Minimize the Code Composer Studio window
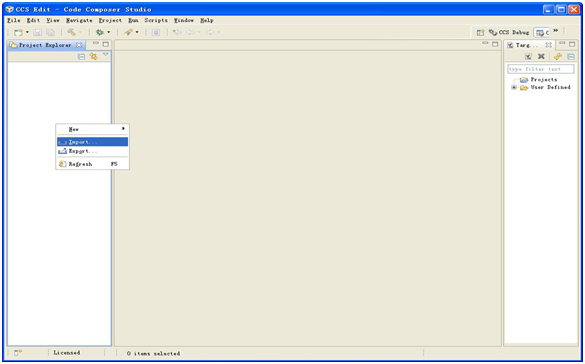The width and height of the screenshot is (585, 364). [548, 9]
